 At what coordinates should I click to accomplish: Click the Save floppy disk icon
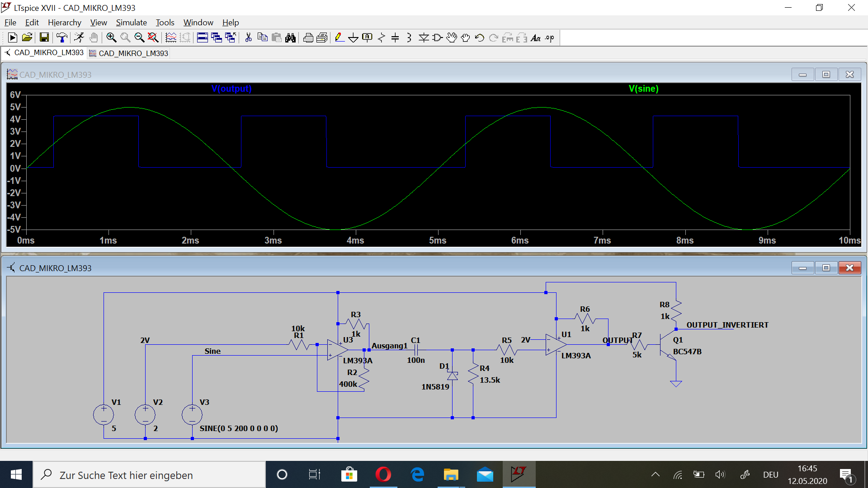coord(44,38)
